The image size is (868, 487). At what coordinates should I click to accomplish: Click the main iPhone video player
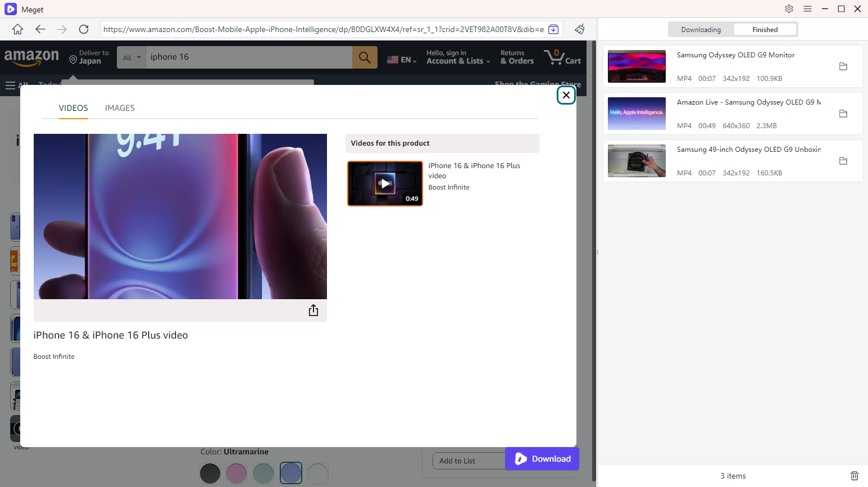[180, 217]
